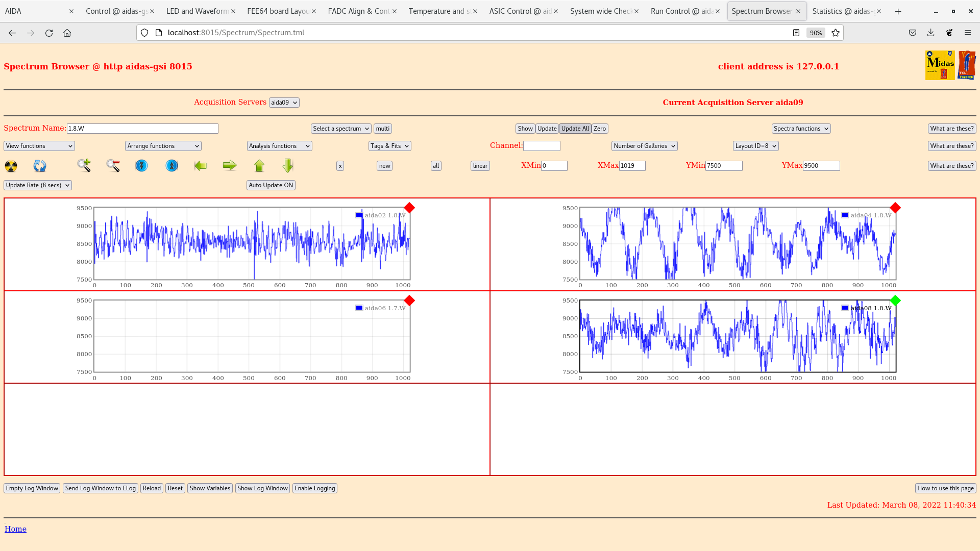Image resolution: width=980 pixels, height=551 pixels.
Task: Toggle the Auto Update ON button
Action: click(271, 185)
